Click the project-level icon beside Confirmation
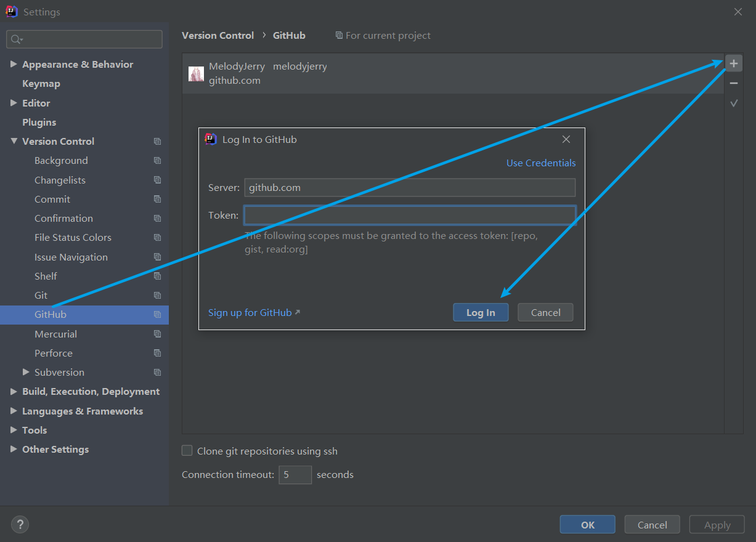 tap(157, 219)
